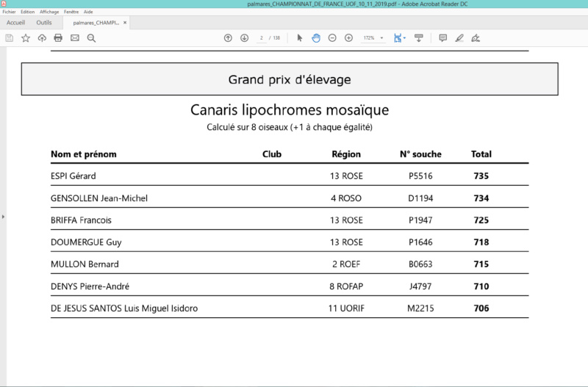
Task: Select the palmares_CHAMPI... document tab
Action: 96,23
